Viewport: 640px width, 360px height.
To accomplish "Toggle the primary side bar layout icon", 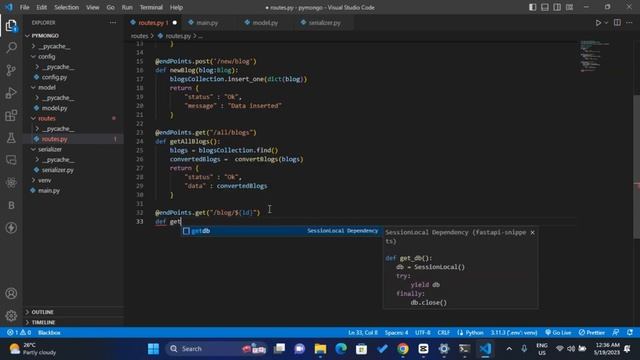I will tap(533, 7).
